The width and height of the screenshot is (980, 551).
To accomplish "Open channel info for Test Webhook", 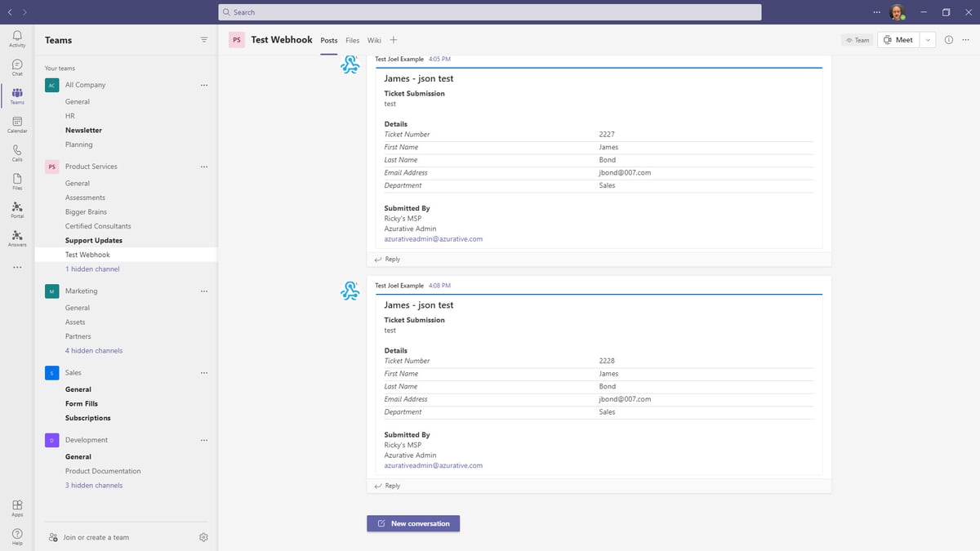I will (947, 39).
